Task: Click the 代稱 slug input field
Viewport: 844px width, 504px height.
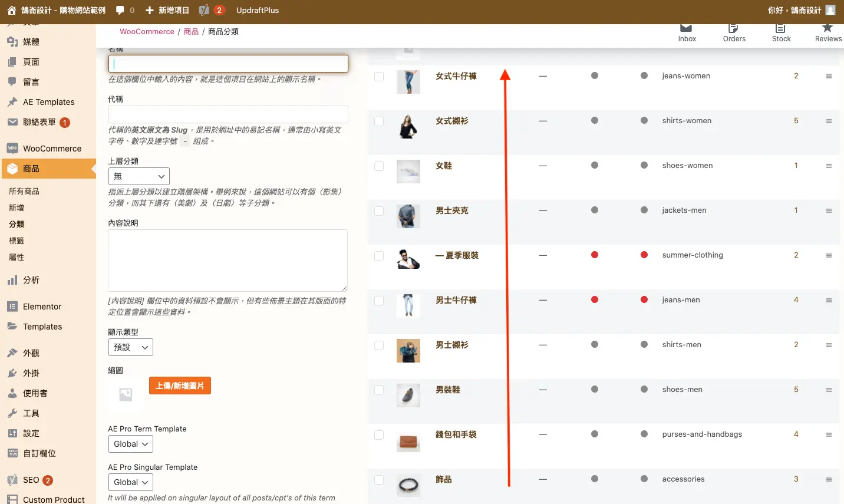Action: tap(228, 114)
